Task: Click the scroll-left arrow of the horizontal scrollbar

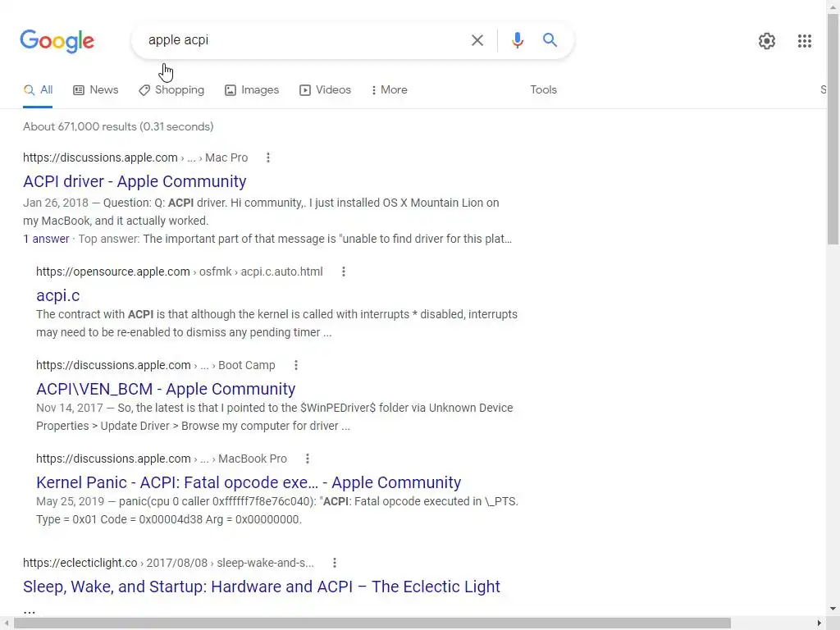Action: pyautogui.click(x=6, y=623)
